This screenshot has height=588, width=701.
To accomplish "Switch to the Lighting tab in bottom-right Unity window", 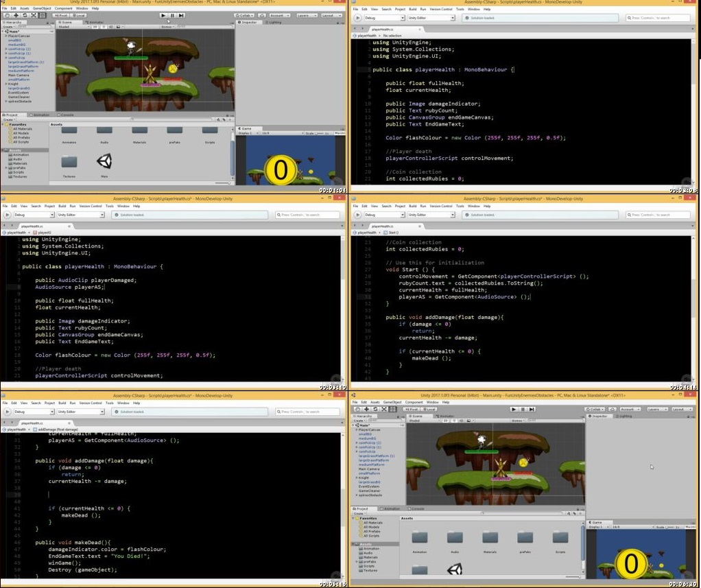I will tap(623, 416).
